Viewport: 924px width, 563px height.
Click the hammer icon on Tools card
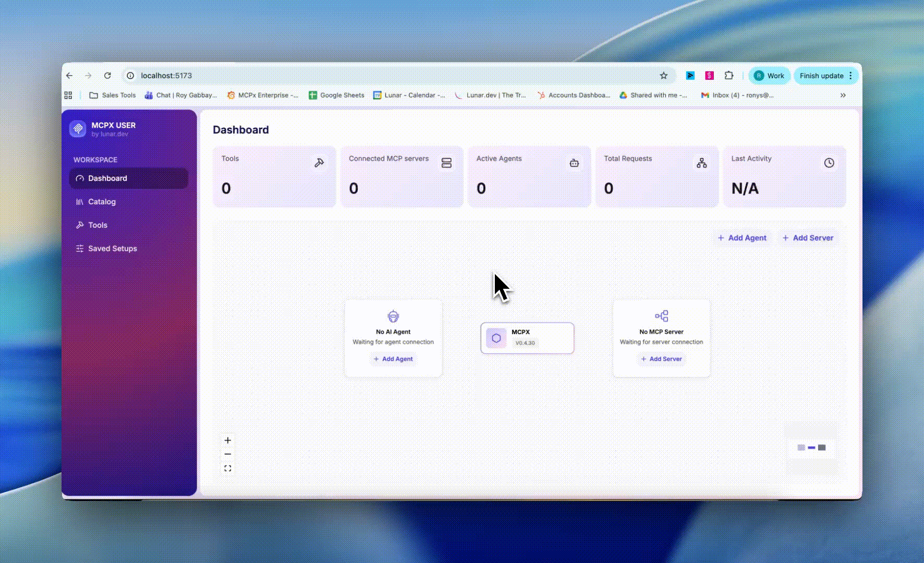319,163
